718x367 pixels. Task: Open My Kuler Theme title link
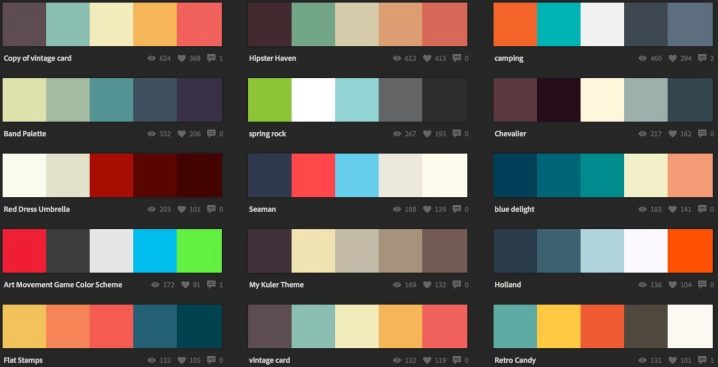tap(276, 285)
